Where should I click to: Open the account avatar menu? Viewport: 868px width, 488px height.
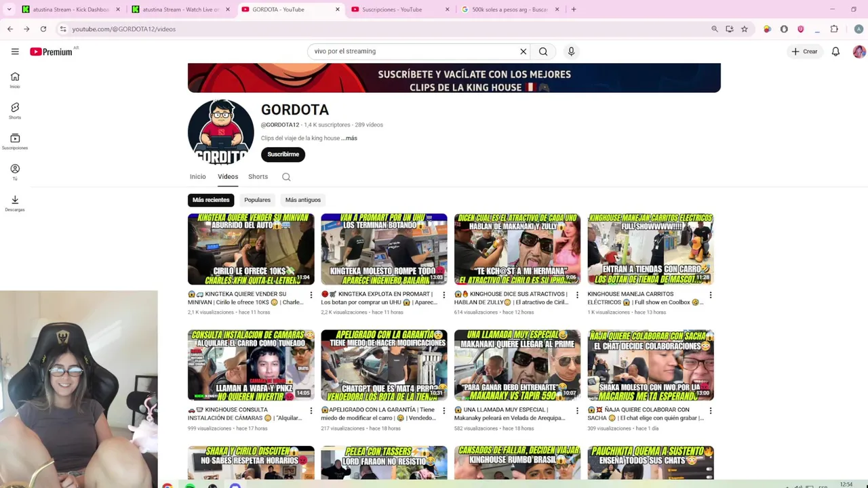pos(859,52)
